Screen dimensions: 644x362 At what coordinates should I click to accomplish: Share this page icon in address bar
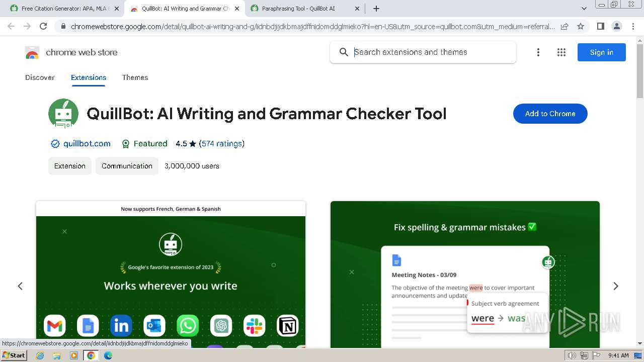565,26
